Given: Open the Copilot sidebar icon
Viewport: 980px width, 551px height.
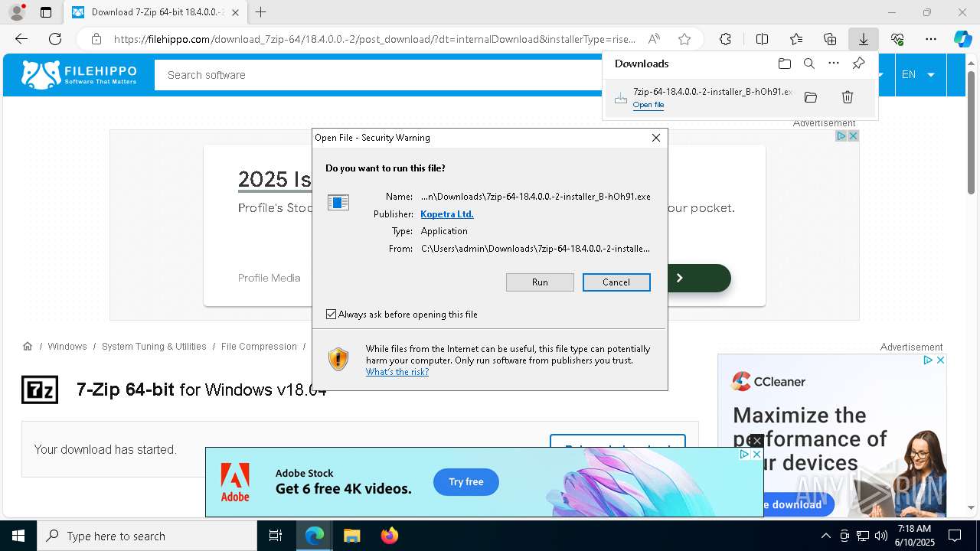Looking at the screenshot, I should point(962,39).
